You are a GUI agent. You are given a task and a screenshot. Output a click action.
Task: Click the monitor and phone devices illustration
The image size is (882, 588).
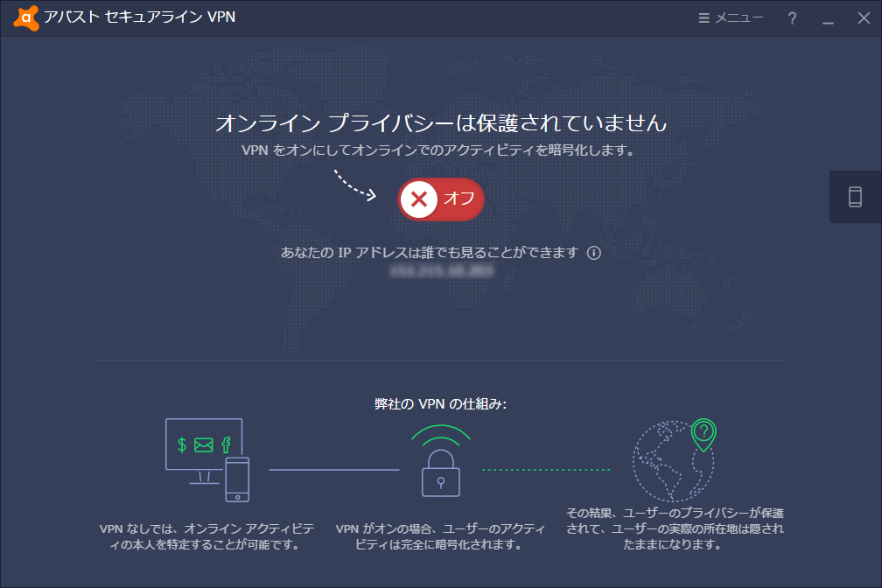(207, 459)
